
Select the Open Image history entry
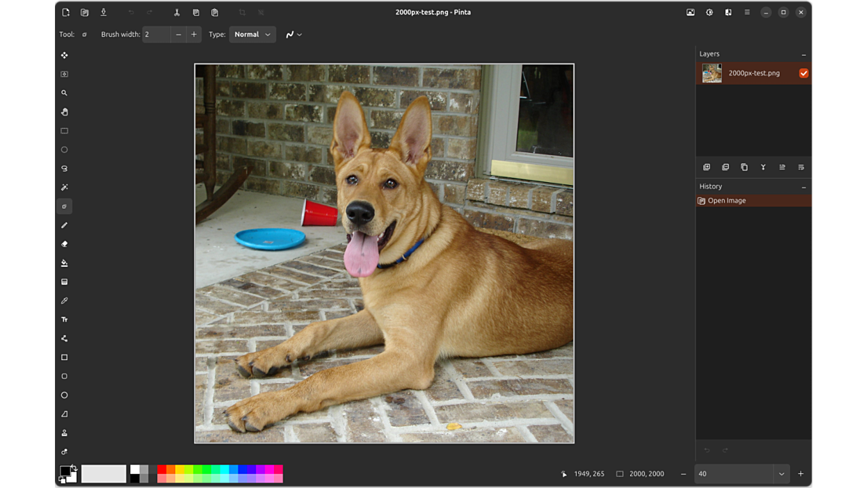727,201
